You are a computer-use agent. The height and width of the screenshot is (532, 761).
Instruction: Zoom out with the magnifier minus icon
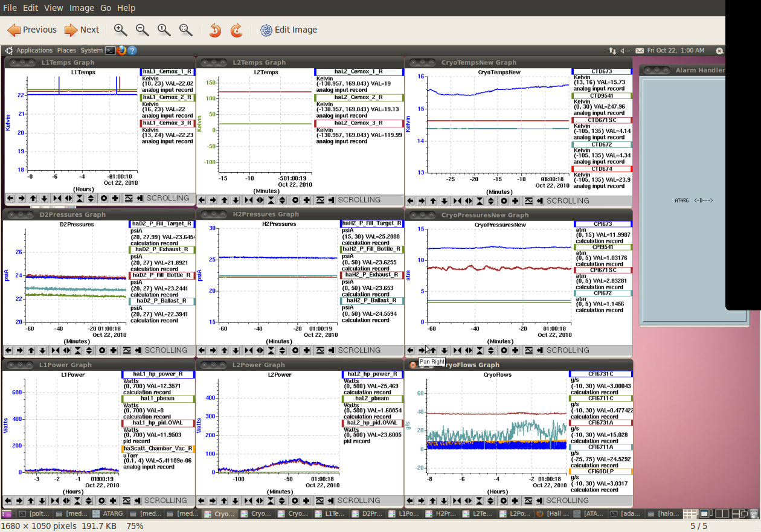tap(143, 30)
